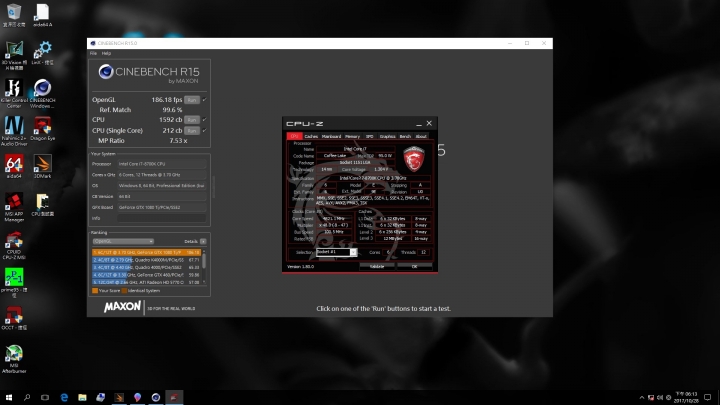Open the Ranking OpenGL dropdown
Viewport: 720px width, 405px height.
[123, 241]
